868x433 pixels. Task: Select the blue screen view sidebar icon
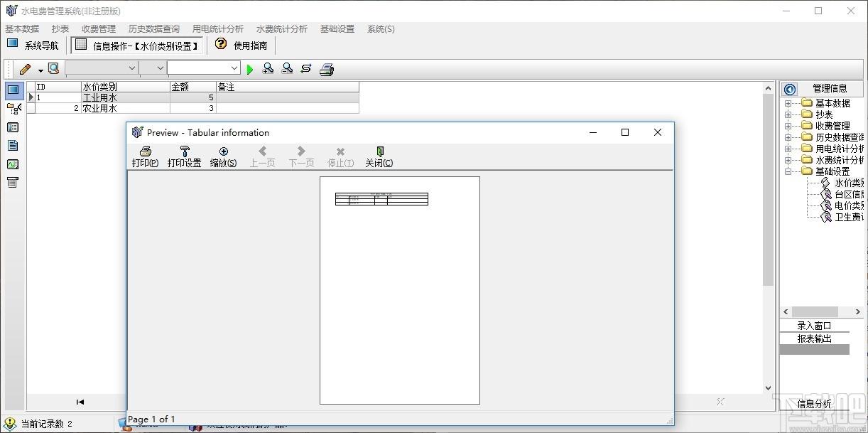click(13, 90)
